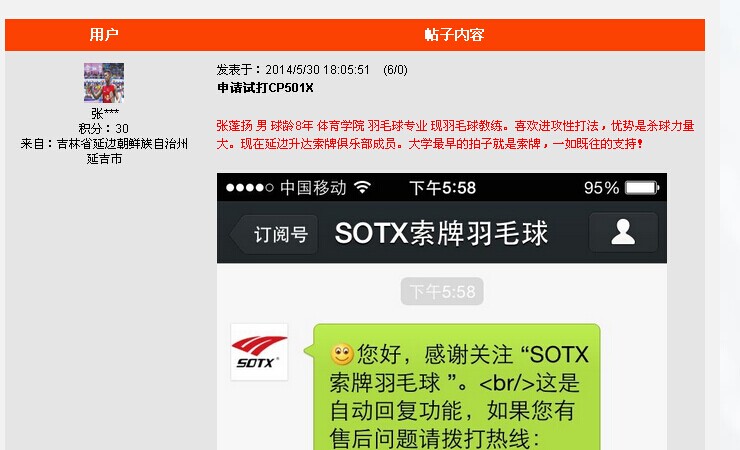Image resolution: width=740 pixels, height=450 pixels.
Task: Click the username 张***
Action: click(x=105, y=113)
